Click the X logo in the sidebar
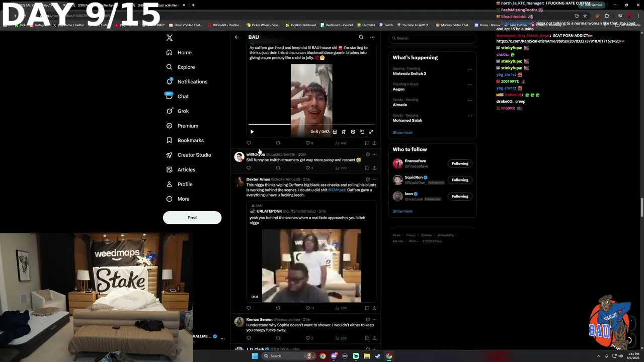The image size is (644, 362). coord(170,38)
